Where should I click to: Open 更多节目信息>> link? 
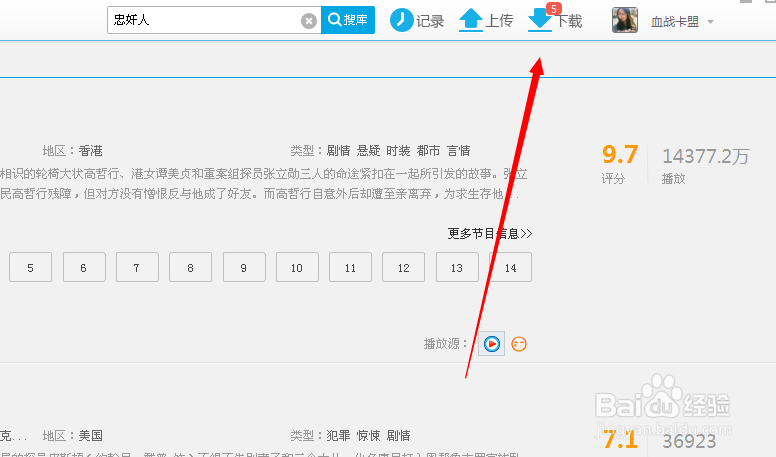click(x=490, y=234)
